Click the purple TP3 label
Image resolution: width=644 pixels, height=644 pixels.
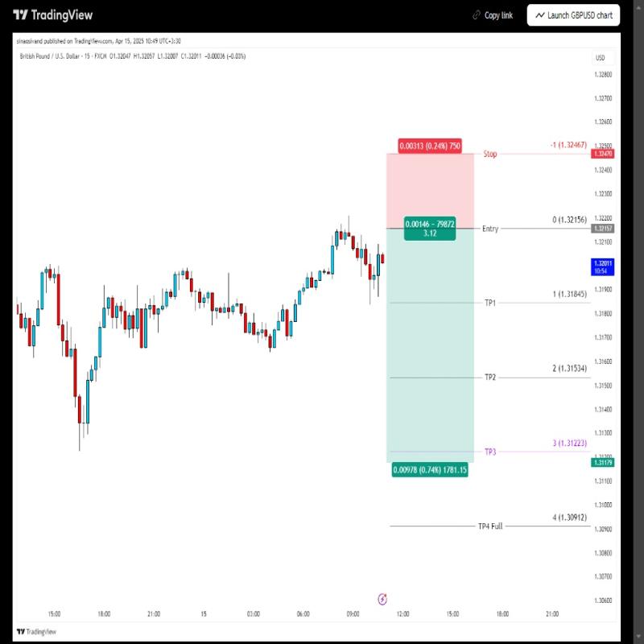(490, 452)
